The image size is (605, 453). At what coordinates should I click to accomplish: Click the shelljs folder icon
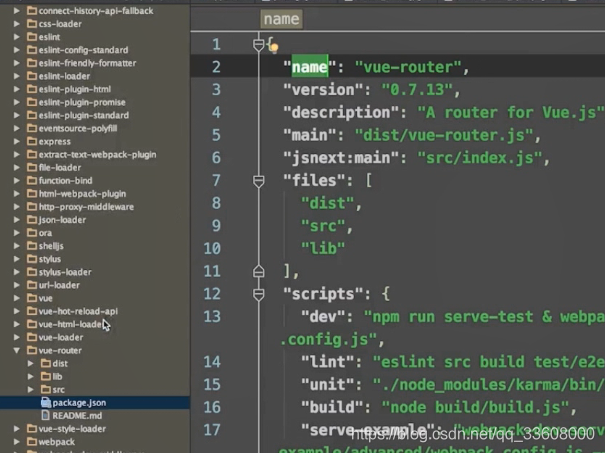(32, 246)
